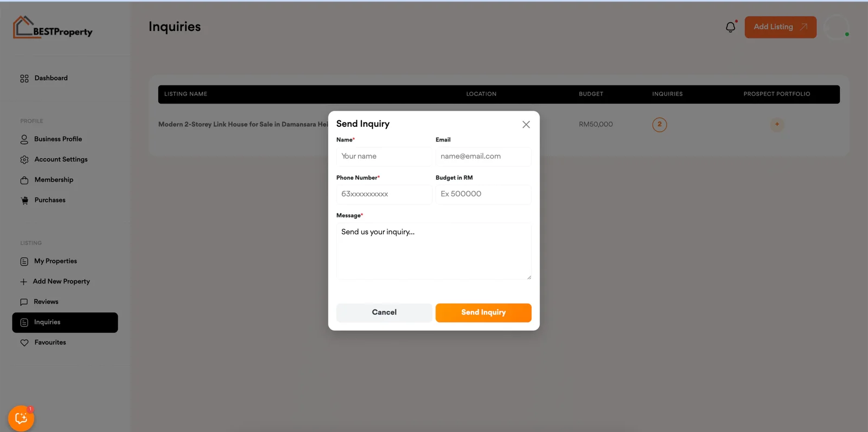The width and height of the screenshot is (868, 432).
Task: Open the Purchases page
Action: [50, 200]
